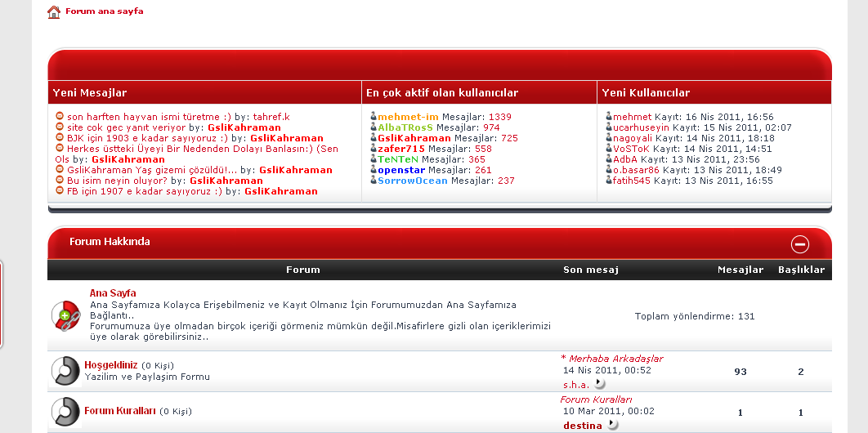Open destina poster profile
The image size is (868, 433).
click(583, 426)
